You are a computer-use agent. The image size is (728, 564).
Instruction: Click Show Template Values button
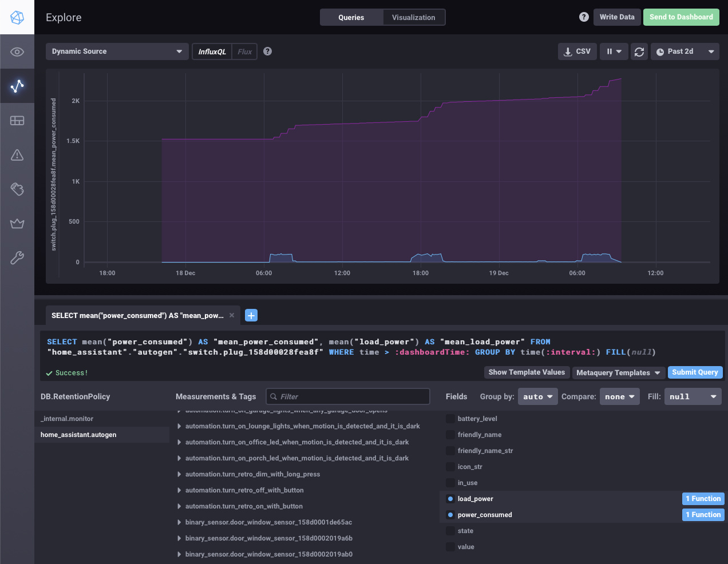coord(527,372)
